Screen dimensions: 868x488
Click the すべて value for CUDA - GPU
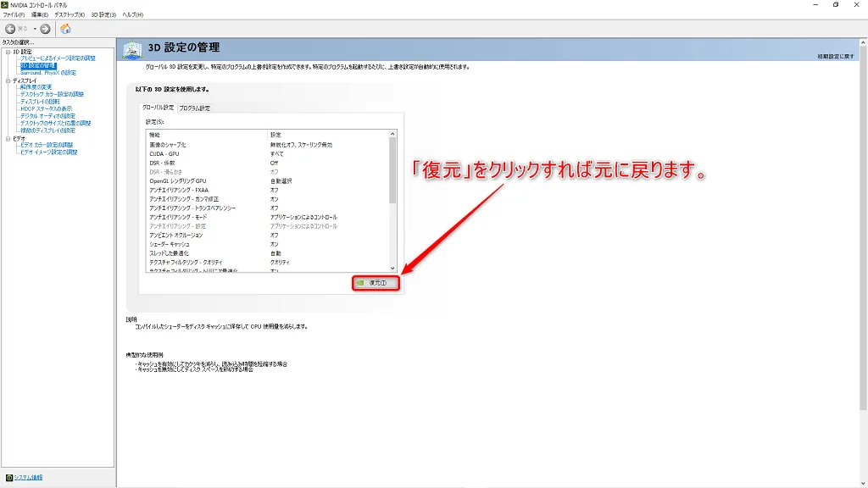[277, 154]
